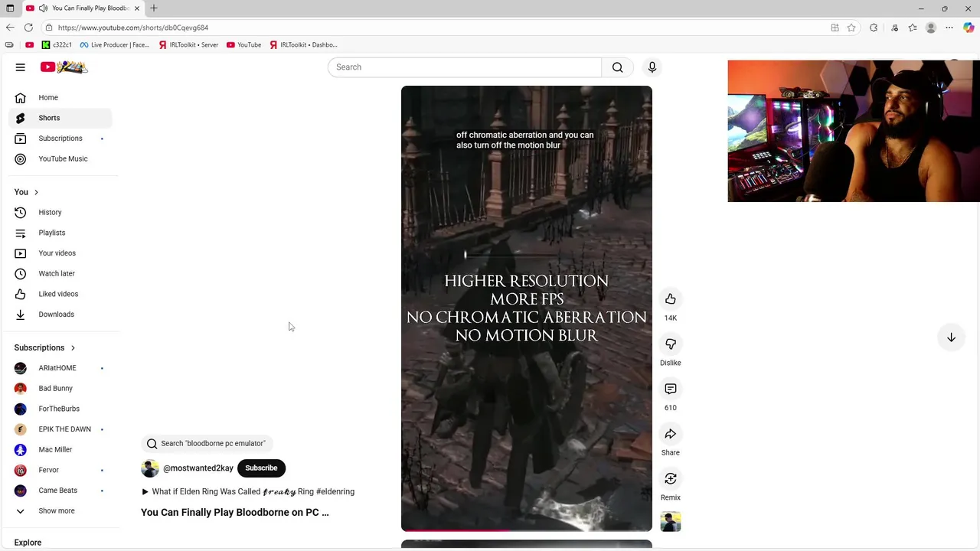Screen dimensions: 980x551
Task: Start voice search with microphone
Action: (652, 67)
